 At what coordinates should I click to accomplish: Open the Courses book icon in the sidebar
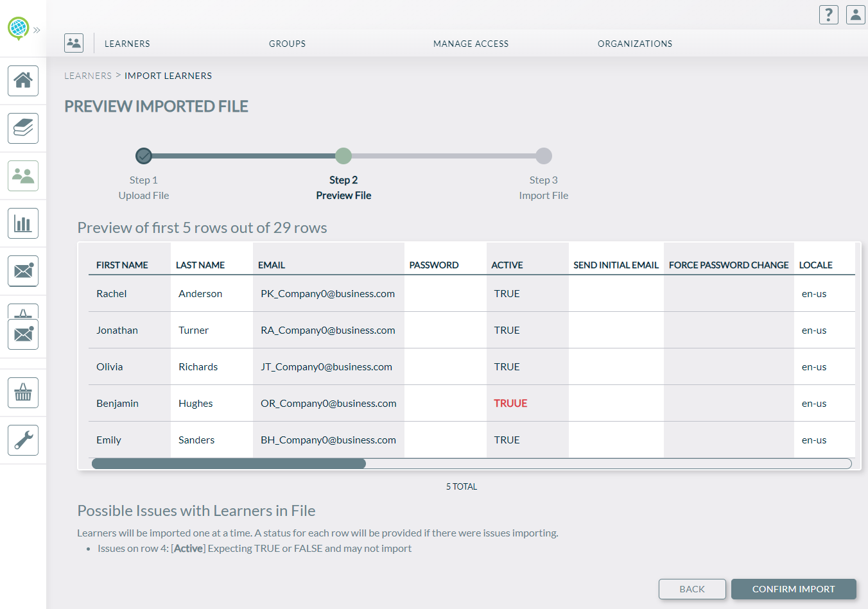tap(22, 128)
